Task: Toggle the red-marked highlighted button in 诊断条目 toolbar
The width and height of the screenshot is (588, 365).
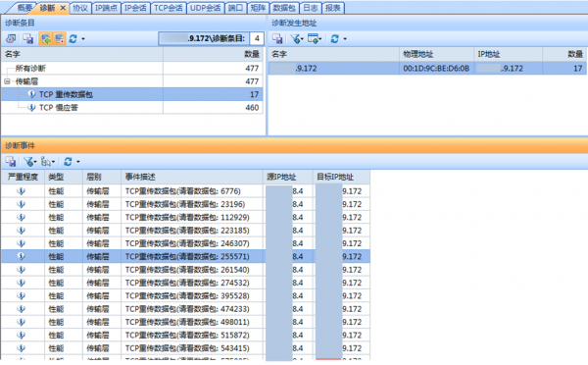Action: 59,38
